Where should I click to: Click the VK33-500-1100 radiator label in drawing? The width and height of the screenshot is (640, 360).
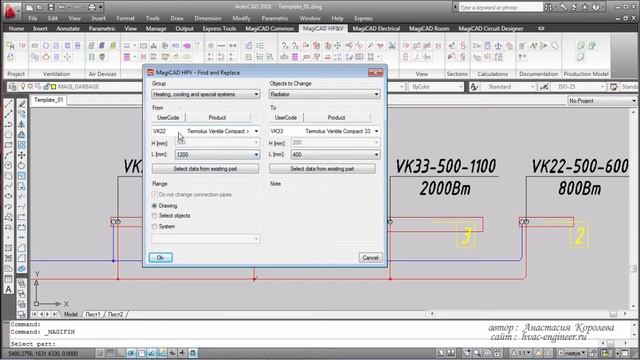pos(446,167)
